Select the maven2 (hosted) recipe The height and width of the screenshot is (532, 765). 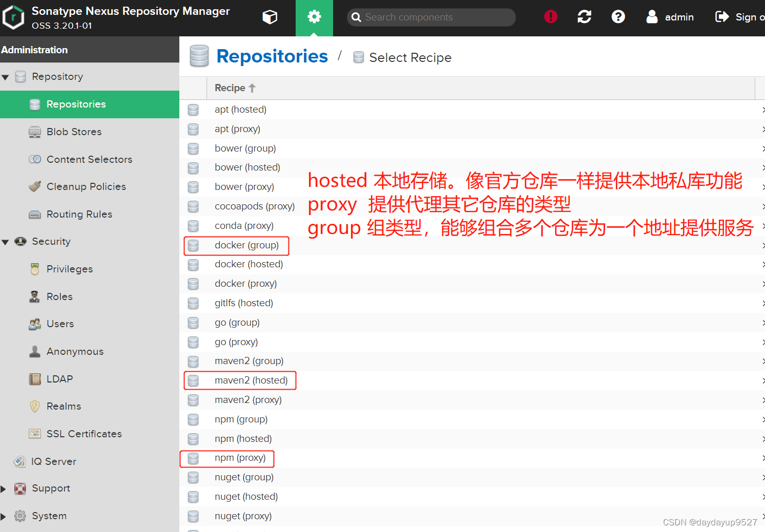(472, 380)
